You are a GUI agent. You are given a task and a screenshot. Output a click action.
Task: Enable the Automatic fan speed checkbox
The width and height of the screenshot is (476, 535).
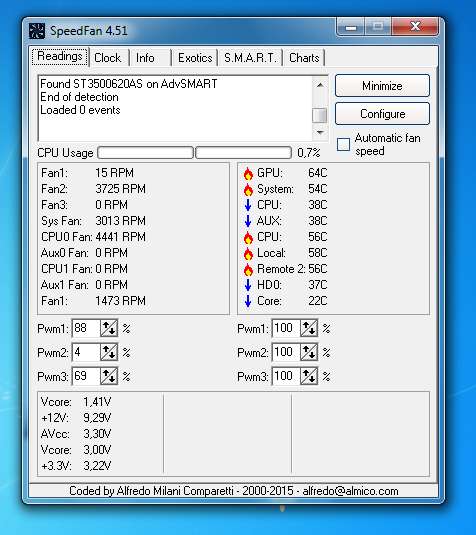[x=343, y=144]
